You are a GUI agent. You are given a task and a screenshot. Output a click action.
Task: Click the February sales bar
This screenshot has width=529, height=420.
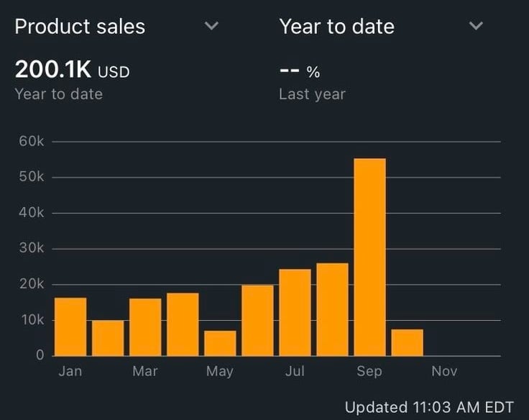108,338
